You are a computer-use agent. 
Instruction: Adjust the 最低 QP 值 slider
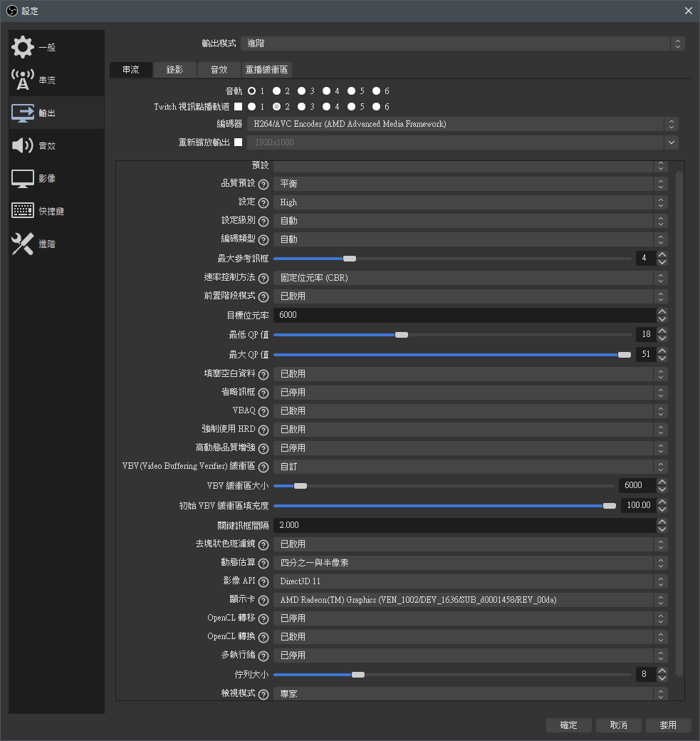402,335
